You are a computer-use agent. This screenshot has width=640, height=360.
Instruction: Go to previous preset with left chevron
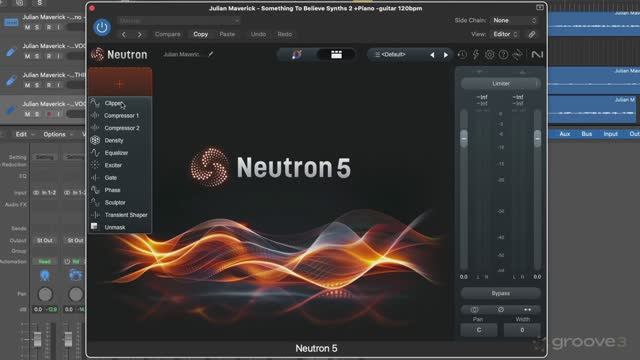coord(124,35)
